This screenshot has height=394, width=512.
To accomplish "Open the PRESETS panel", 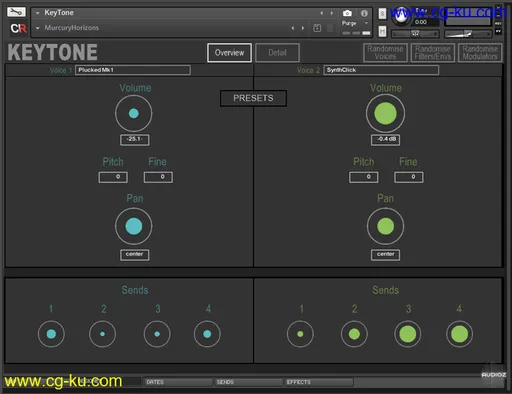I will [x=253, y=98].
